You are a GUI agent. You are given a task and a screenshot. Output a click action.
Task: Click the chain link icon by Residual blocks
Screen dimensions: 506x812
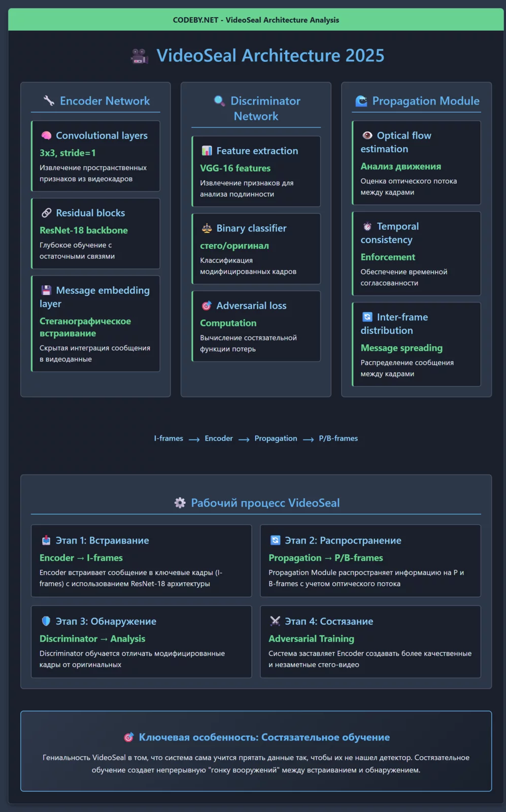pyautogui.click(x=46, y=213)
